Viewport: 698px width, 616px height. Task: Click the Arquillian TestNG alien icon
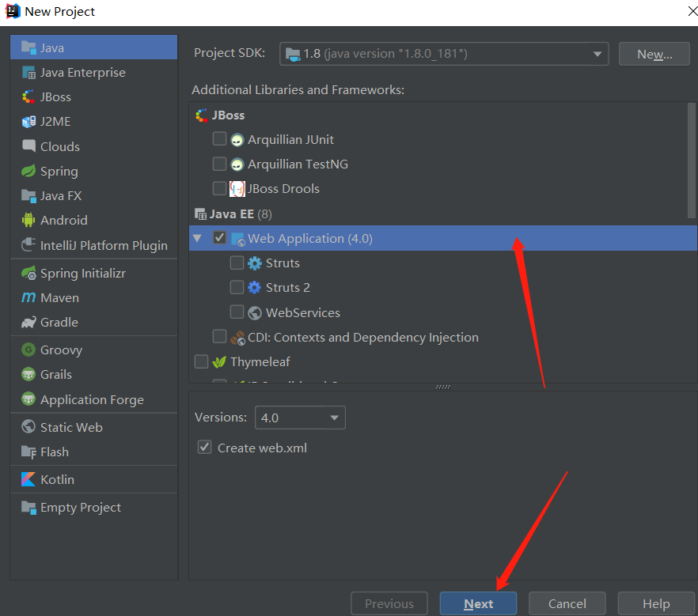pos(237,164)
